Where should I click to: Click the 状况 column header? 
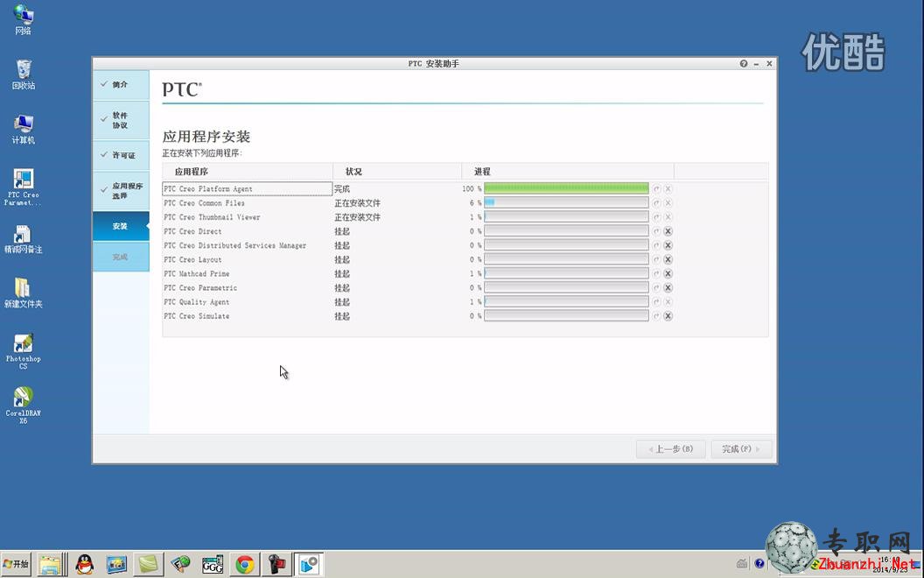tap(397, 172)
